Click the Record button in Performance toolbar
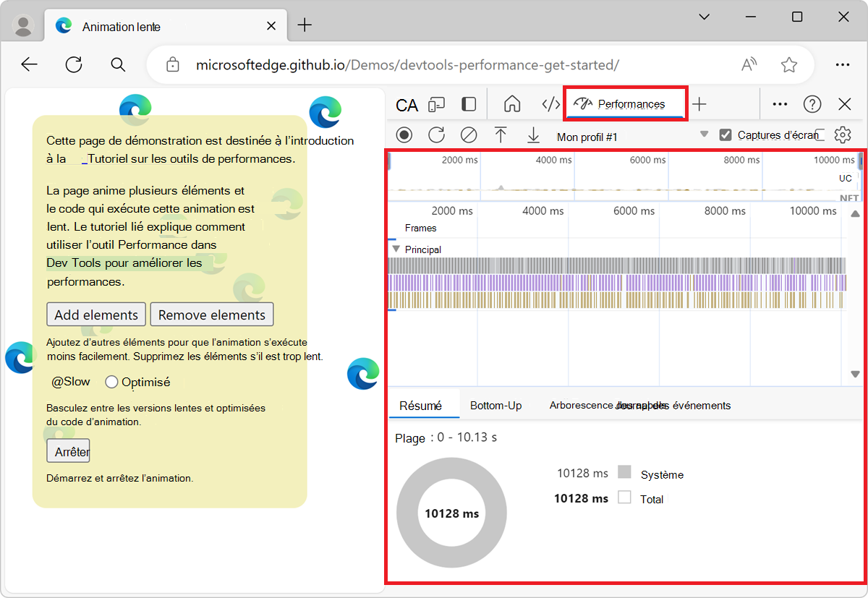868x598 pixels. 404,135
